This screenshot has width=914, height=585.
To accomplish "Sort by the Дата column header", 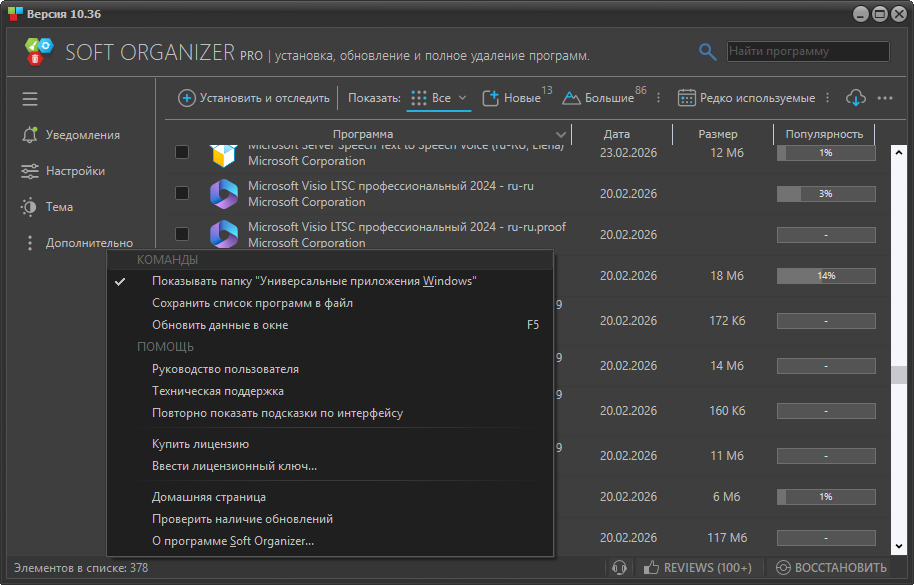I will 617,135.
